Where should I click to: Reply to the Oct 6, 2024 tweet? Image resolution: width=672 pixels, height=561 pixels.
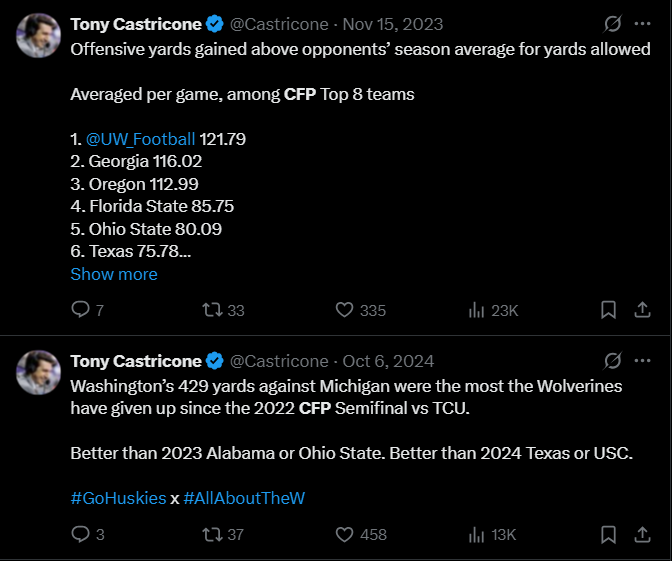point(81,534)
